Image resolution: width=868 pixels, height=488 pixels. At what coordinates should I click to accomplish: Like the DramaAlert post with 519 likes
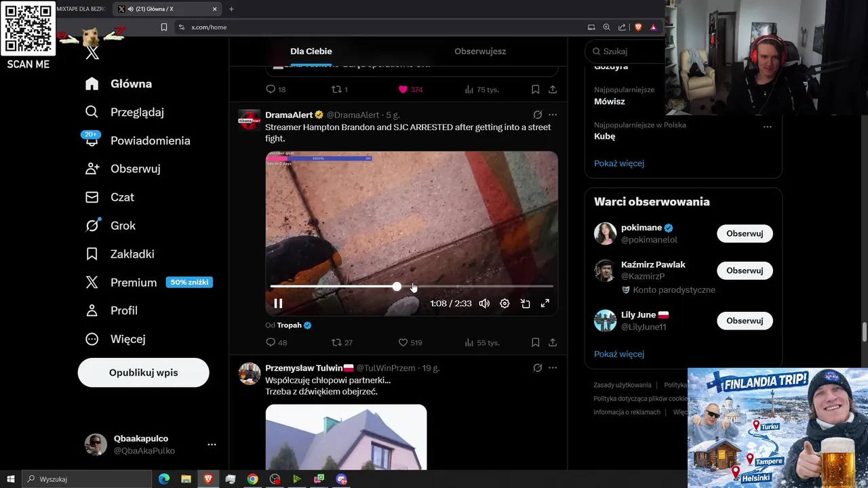pyautogui.click(x=410, y=343)
